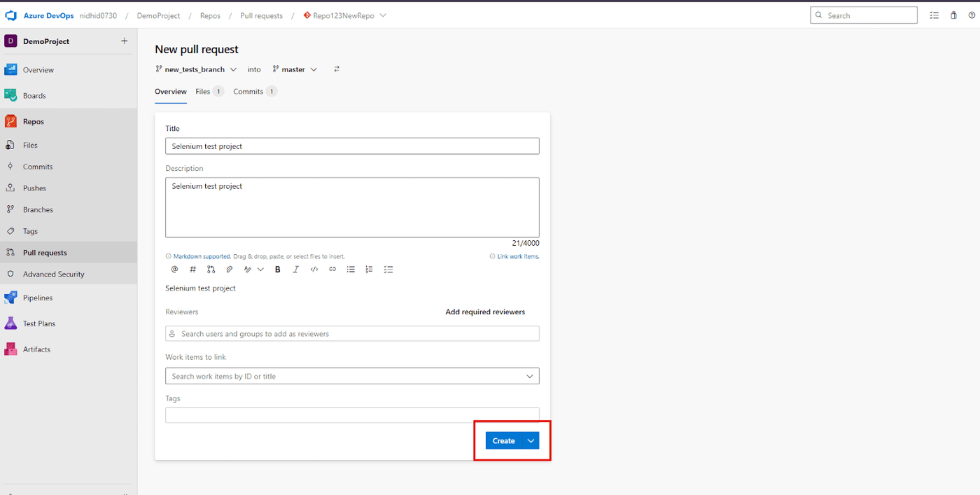Image resolution: width=980 pixels, height=495 pixels.
Task: Insert a # work item reference
Action: click(193, 270)
